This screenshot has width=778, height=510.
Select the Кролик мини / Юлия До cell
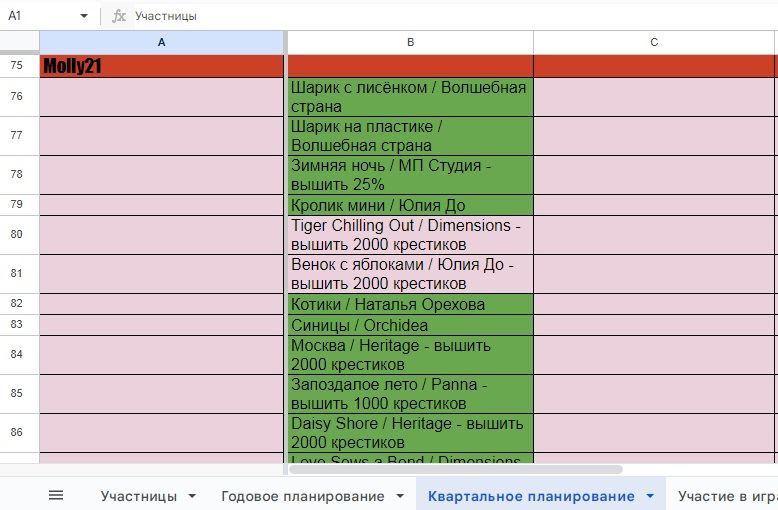coord(410,205)
